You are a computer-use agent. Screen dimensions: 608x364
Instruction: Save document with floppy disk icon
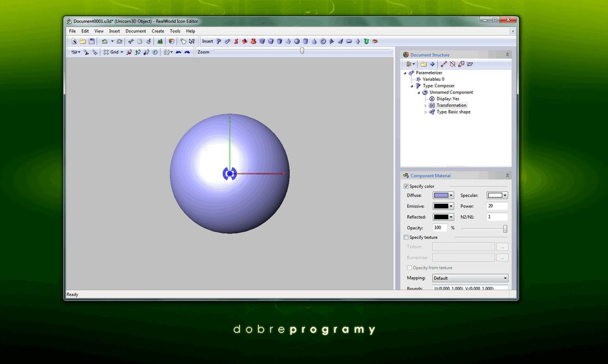(x=92, y=41)
